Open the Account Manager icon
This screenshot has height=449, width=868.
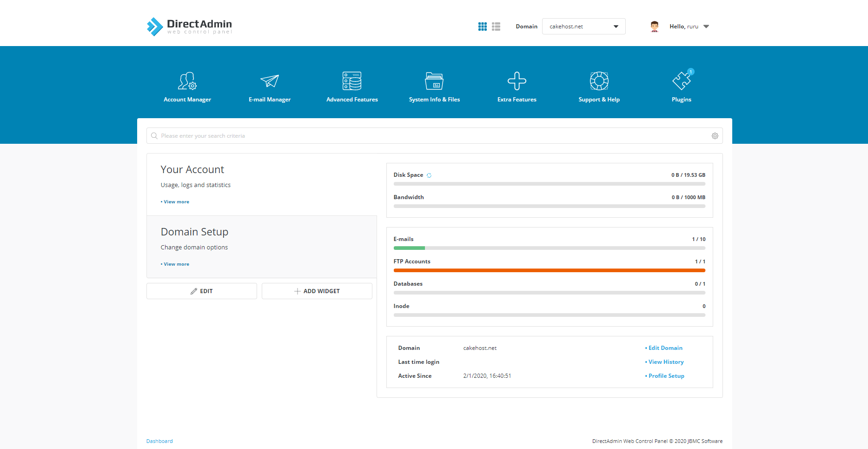click(187, 81)
